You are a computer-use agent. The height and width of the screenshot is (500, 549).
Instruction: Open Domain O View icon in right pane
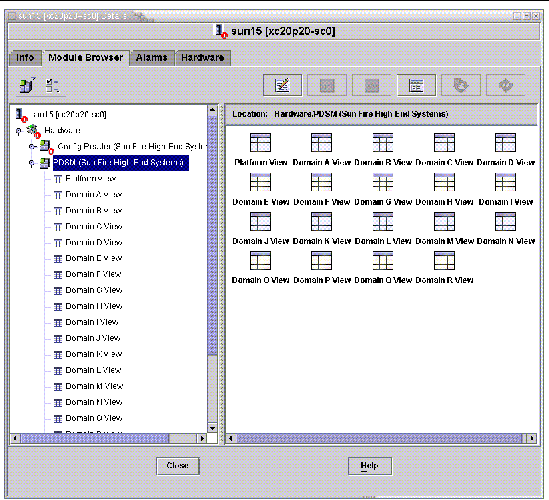pos(260,261)
